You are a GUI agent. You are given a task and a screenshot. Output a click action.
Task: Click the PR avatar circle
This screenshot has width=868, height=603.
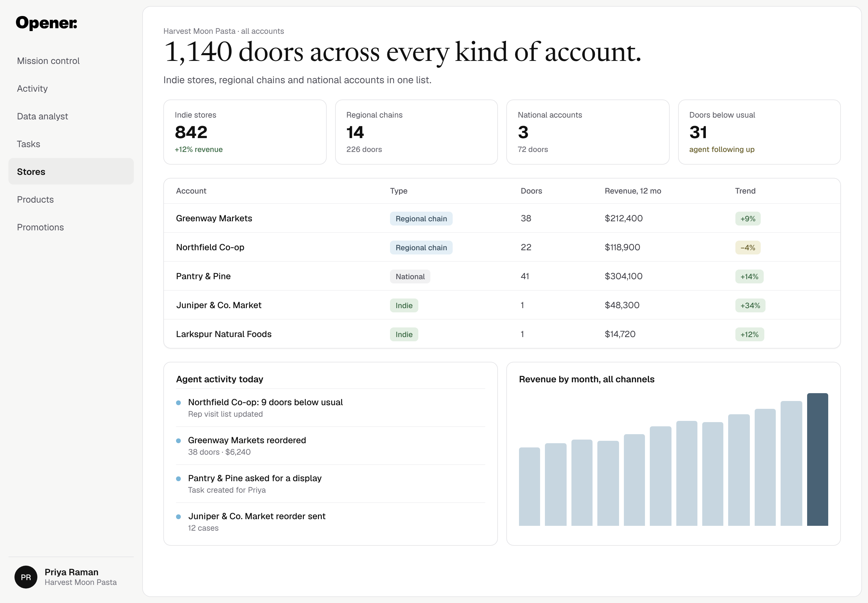tap(26, 577)
